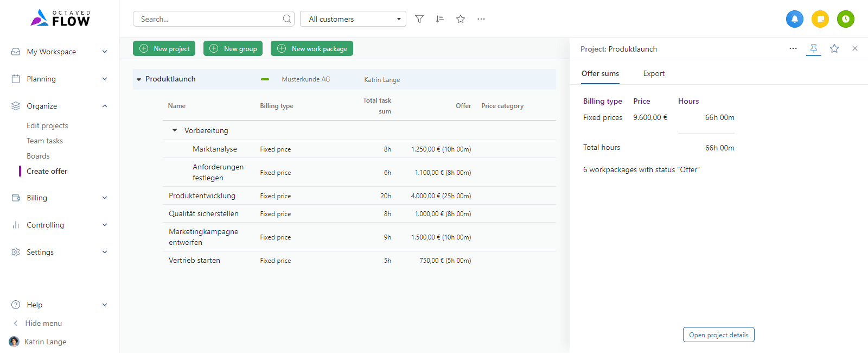Open the sort order icon
This screenshot has width=868, height=353.
coord(440,19)
